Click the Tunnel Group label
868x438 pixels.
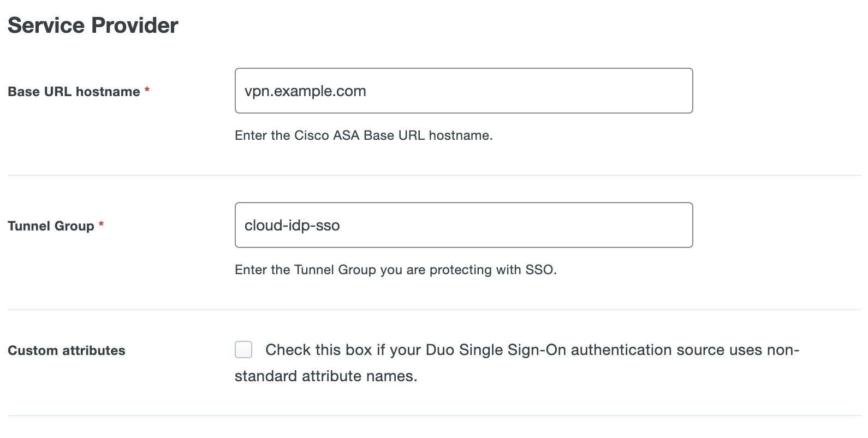click(51, 226)
